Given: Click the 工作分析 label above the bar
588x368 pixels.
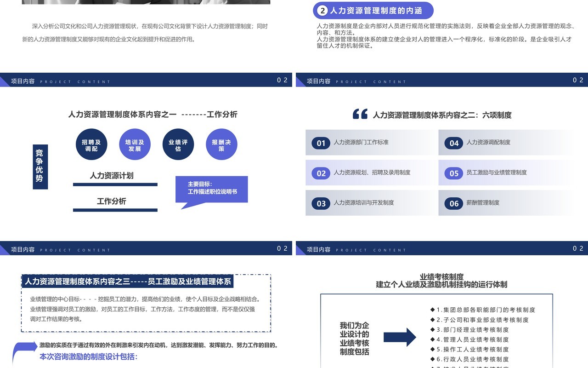Looking at the screenshot, I should pyautogui.click(x=112, y=201).
